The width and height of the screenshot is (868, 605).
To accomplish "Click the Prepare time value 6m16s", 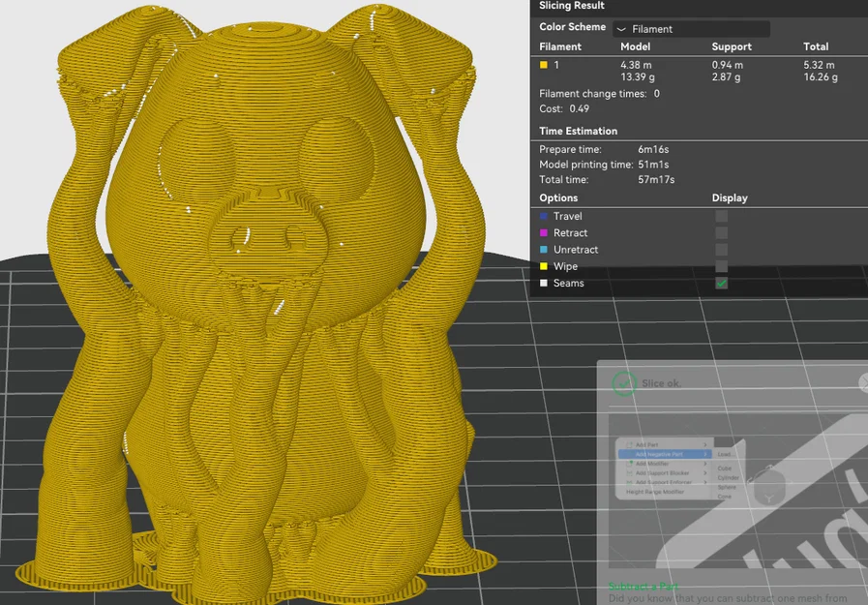I will (653, 149).
